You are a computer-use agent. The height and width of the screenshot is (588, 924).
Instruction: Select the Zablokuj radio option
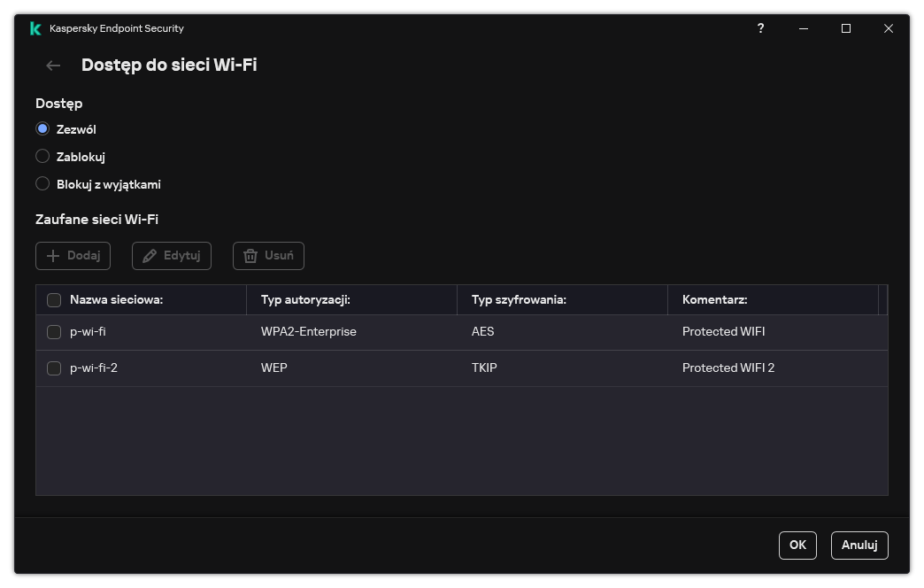pos(42,157)
